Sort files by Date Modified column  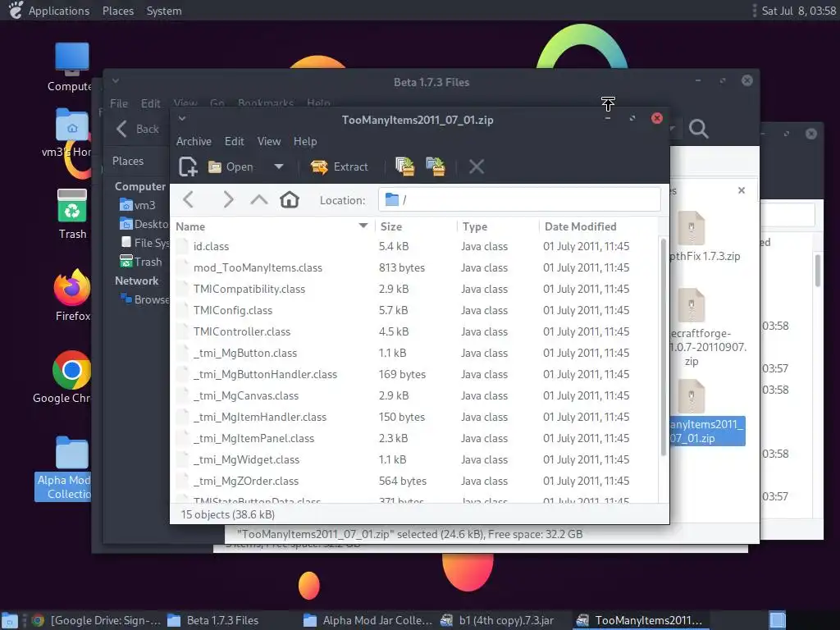(x=597, y=226)
